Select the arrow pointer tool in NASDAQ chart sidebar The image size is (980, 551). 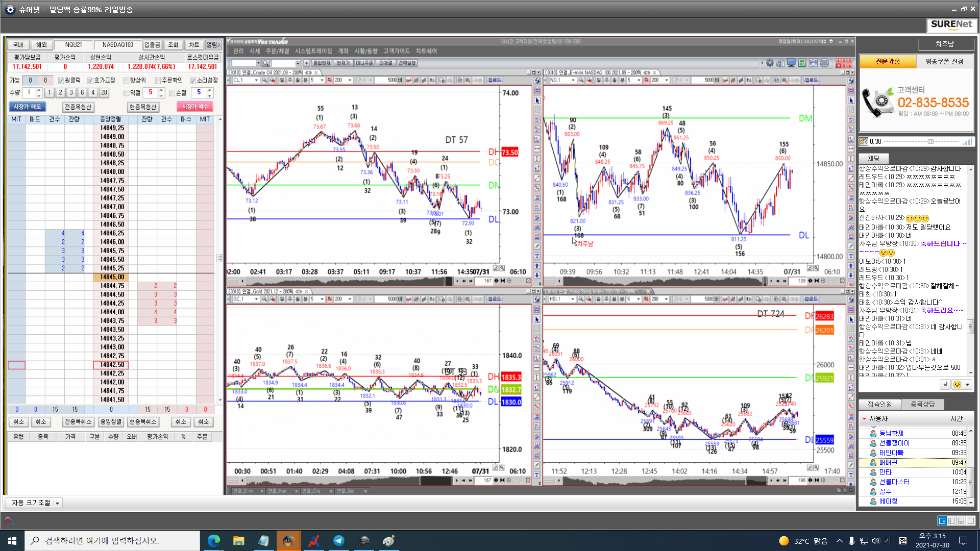click(x=851, y=101)
